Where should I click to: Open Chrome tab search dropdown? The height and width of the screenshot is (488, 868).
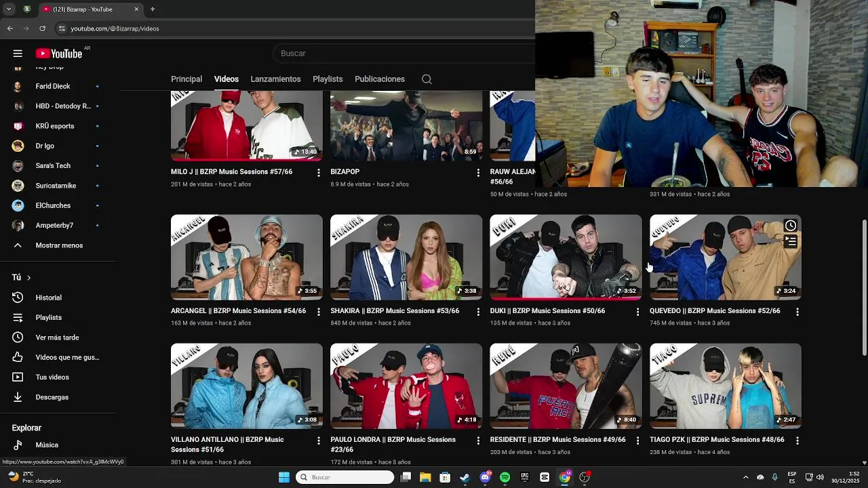9,9
